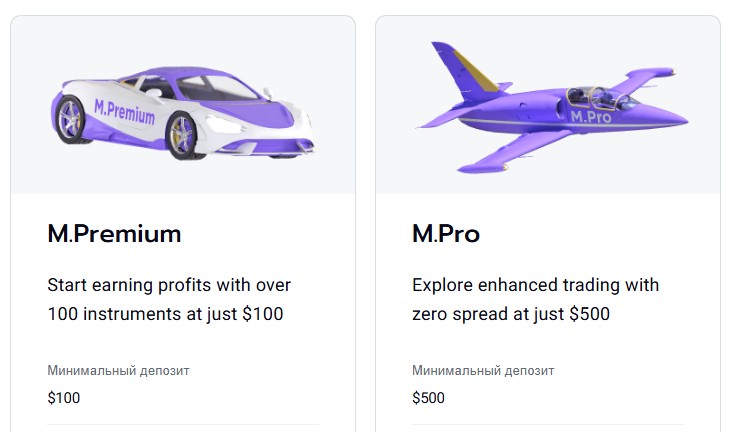735x432 pixels.
Task: Select the $100 minimum deposit value
Action: (x=64, y=398)
